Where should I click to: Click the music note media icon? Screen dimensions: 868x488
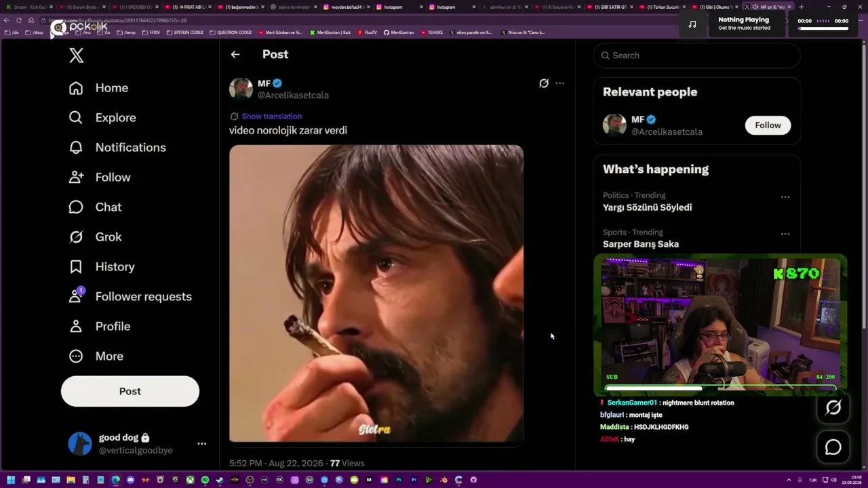(692, 24)
